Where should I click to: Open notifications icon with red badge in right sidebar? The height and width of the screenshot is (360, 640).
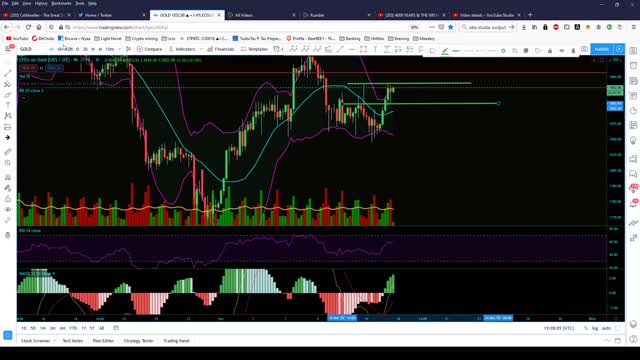click(x=633, y=203)
